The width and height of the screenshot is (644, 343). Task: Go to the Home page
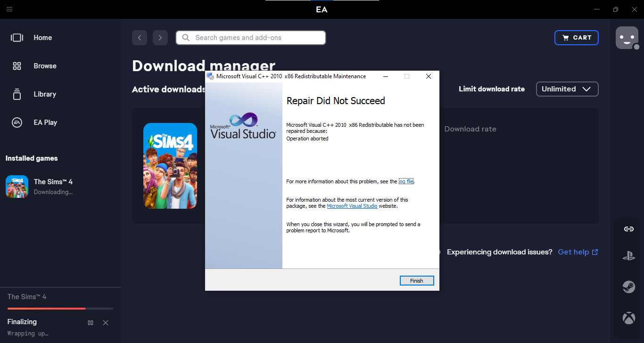42,38
